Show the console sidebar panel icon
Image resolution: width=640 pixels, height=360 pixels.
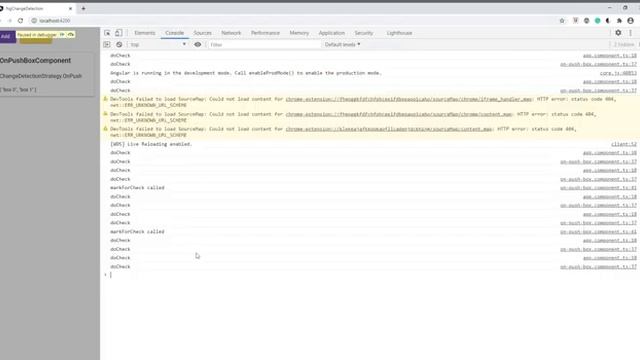click(107, 44)
